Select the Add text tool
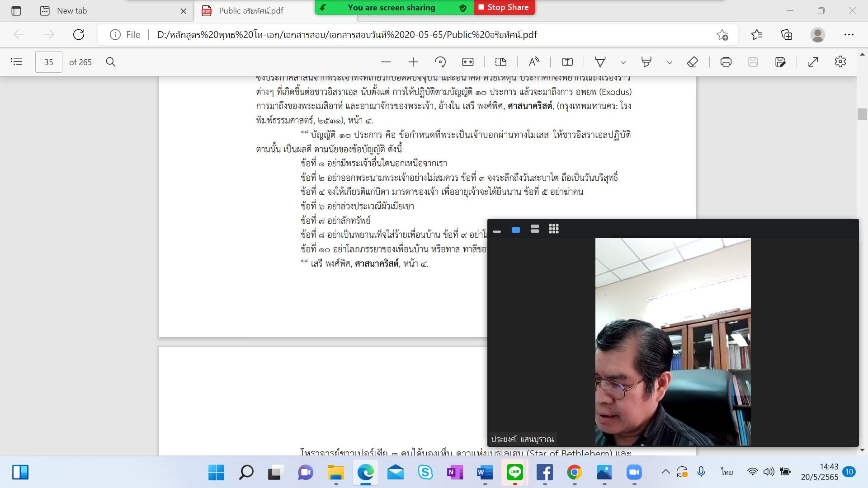Screen dimensions: 868x488 [567, 62]
